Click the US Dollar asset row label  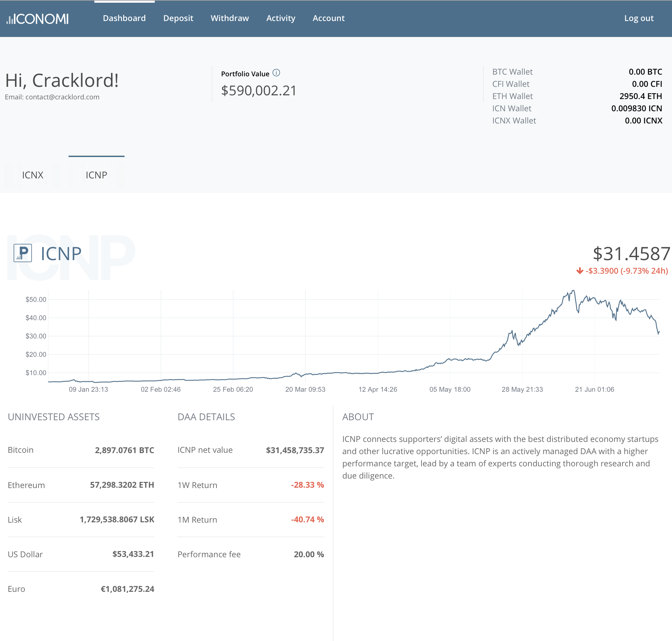(25, 554)
